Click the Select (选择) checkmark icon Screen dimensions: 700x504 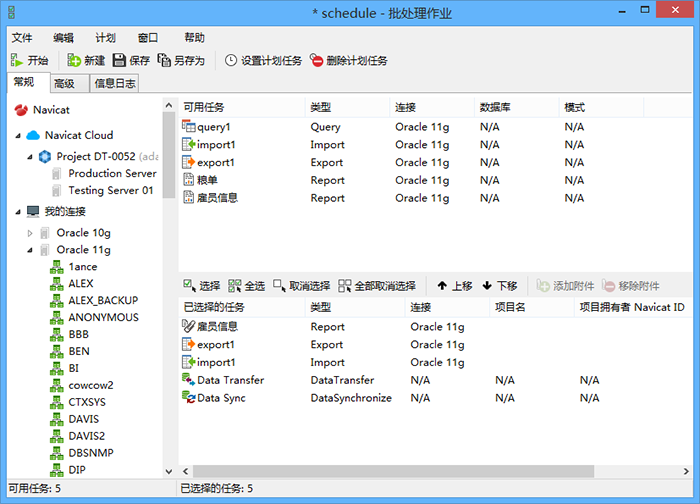click(190, 286)
